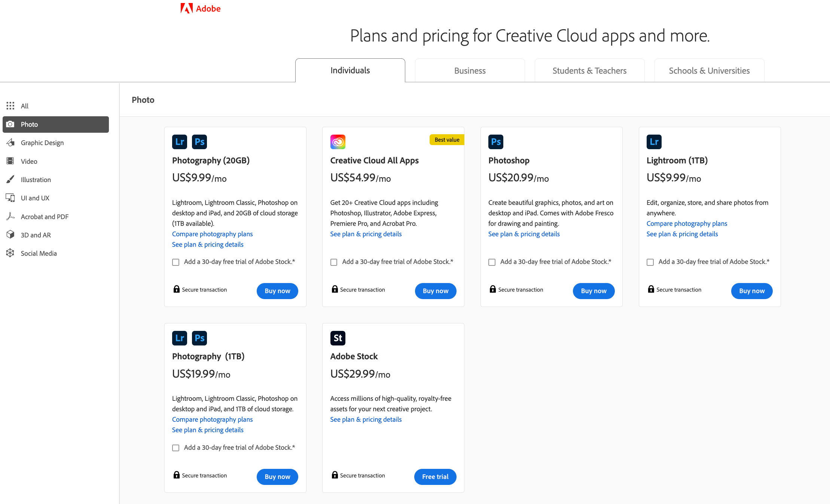Check Adobe Stock trial box for Creative Cloud All Apps
Image resolution: width=830 pixels, height=504 pixels.
pos(334,262)
